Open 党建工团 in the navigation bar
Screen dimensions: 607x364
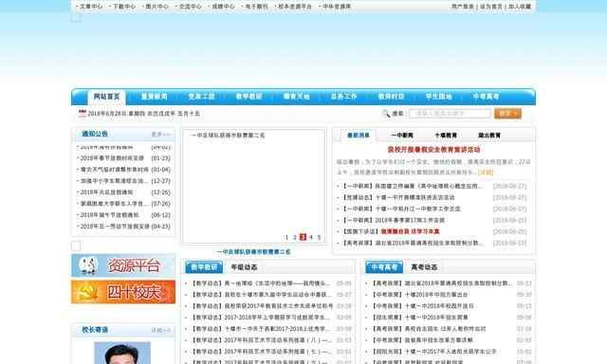201,97
